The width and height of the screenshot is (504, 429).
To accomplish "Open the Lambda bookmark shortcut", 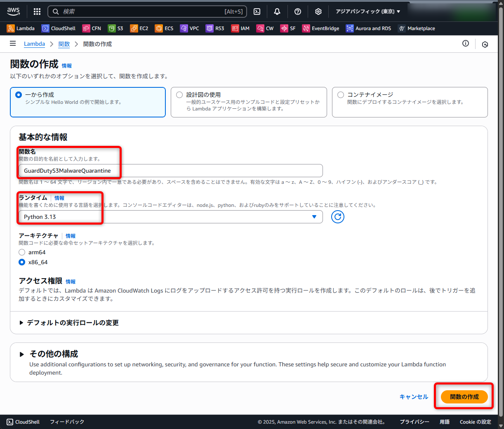I will coord(21,28).
